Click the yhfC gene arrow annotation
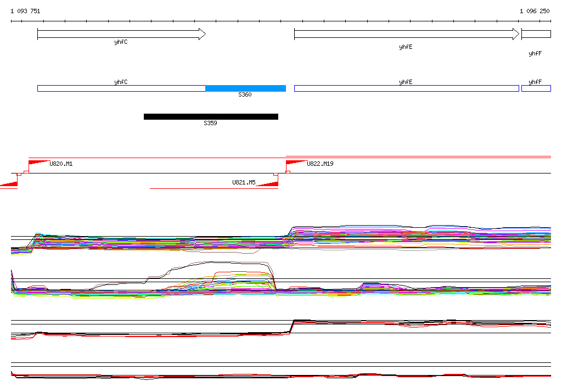 pyautogui.click(x=121, y=34)
